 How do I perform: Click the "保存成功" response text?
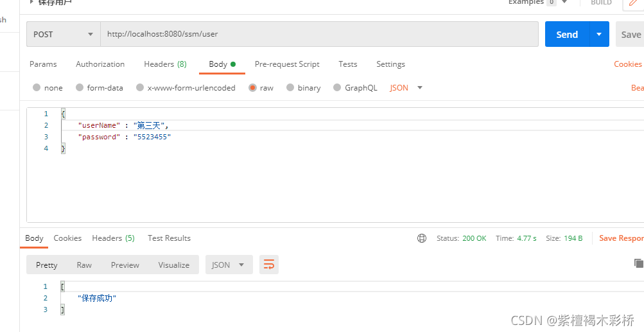[x=97, y=298]
